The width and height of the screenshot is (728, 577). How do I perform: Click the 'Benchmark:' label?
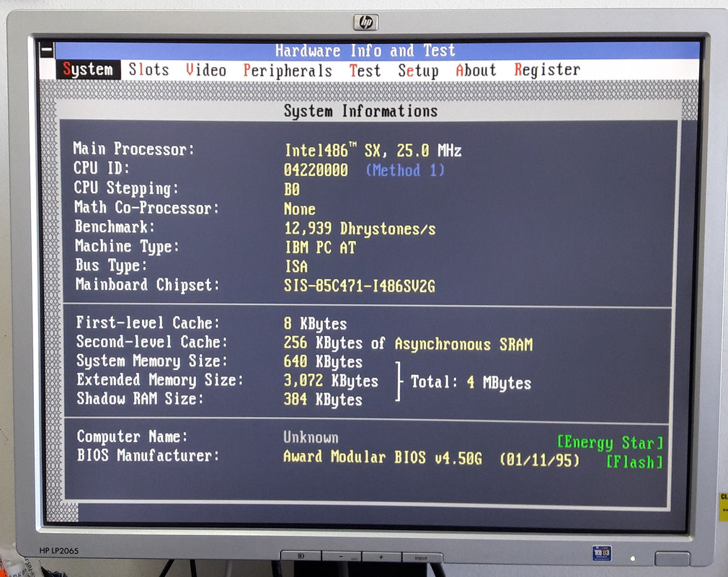(x=115, y=226)
